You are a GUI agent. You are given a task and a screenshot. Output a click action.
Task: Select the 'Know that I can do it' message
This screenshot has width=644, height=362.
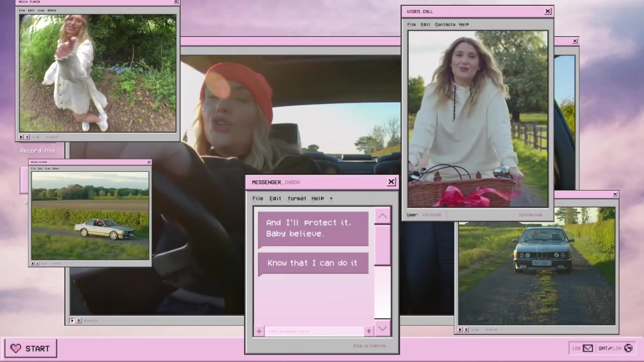[313, 263]
